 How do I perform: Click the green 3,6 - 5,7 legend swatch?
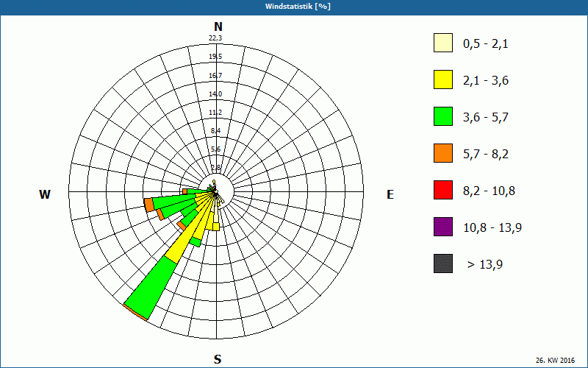(443, 116)
